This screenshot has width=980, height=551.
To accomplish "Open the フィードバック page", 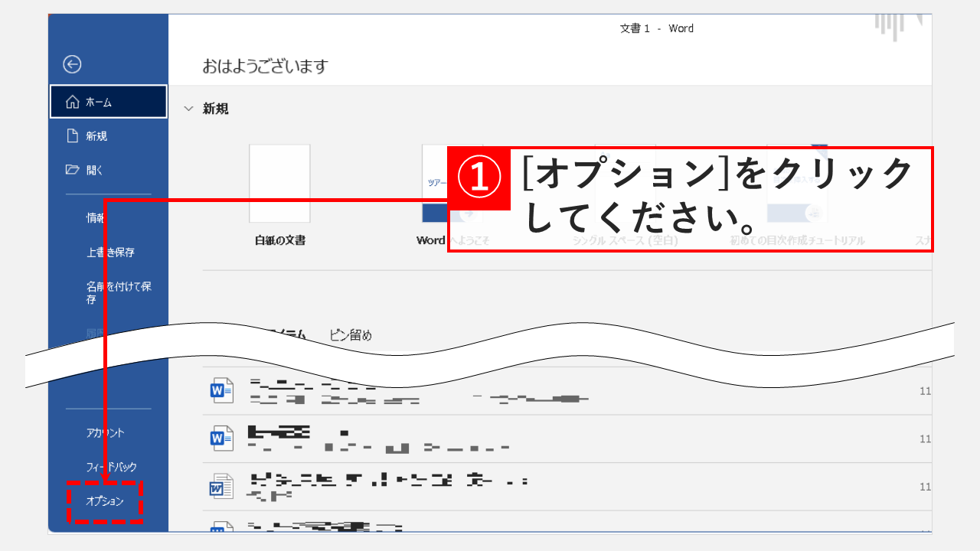I will pyautogui.click(x=111, y=467).
